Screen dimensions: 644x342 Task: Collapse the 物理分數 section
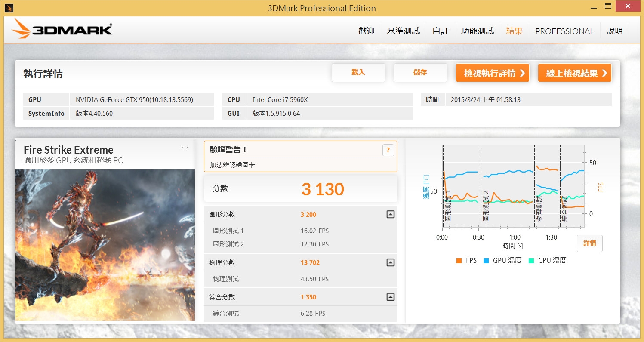pos(390,262)
